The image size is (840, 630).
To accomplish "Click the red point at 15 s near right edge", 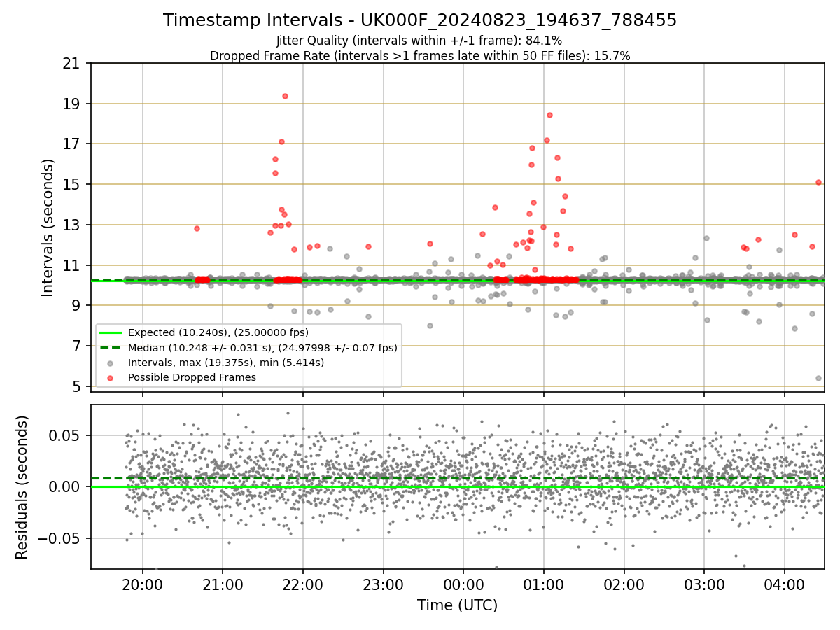I will 818,182.
